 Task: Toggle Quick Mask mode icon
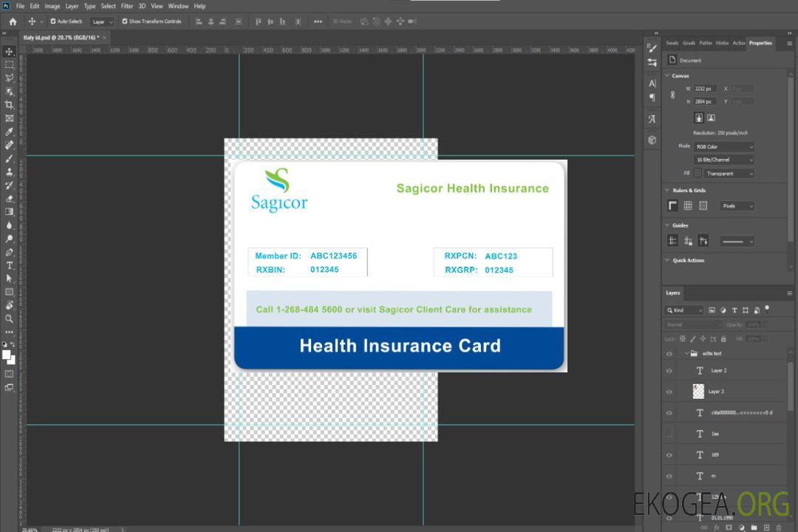(x=9, y=374)
